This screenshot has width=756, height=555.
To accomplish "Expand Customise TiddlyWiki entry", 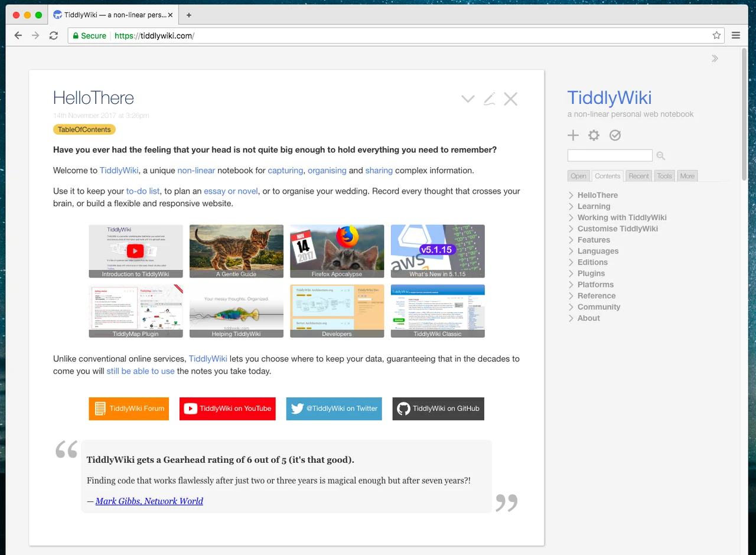I will (571, 229).
